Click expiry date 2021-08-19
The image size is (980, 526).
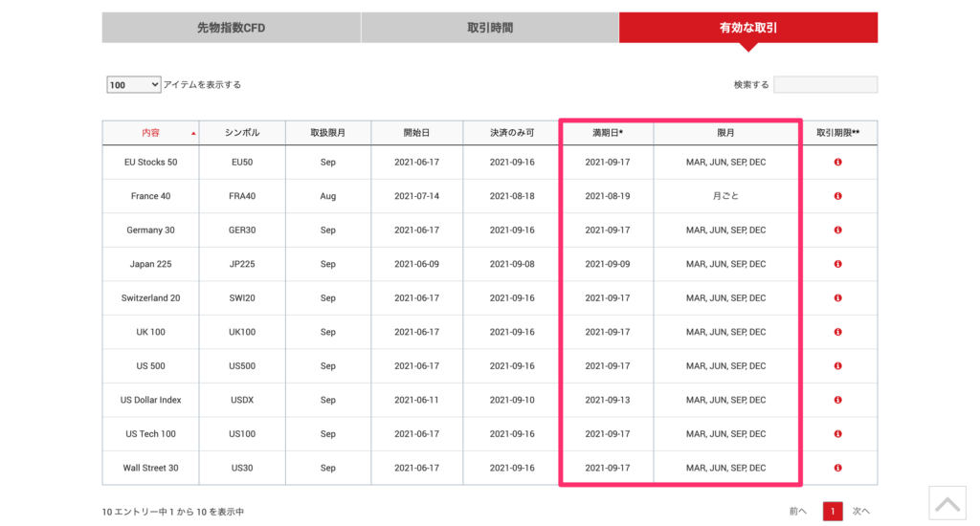[x=608, y=196]
